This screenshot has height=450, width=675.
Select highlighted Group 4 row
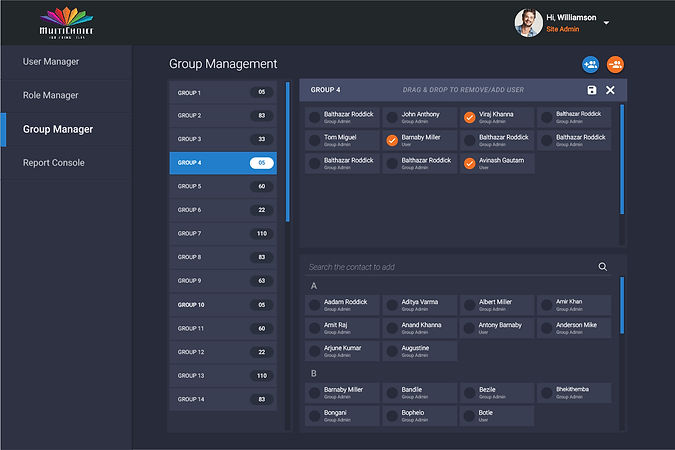coord(223,163)
